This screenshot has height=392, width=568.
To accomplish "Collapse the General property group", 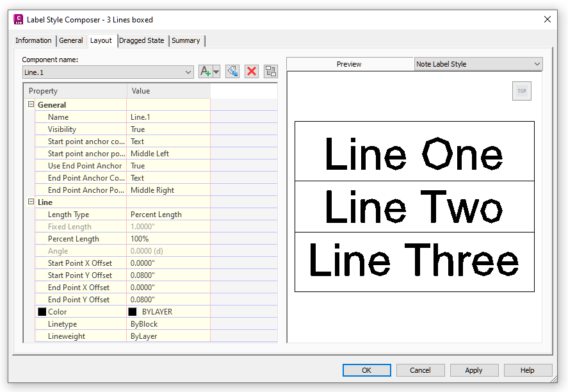I will [31, 104].
